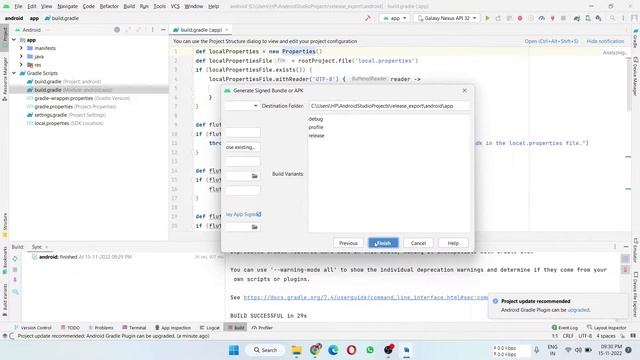Click the pin tab icon in Build panel
Screen dimensions: 640x360
click(15, 280)
